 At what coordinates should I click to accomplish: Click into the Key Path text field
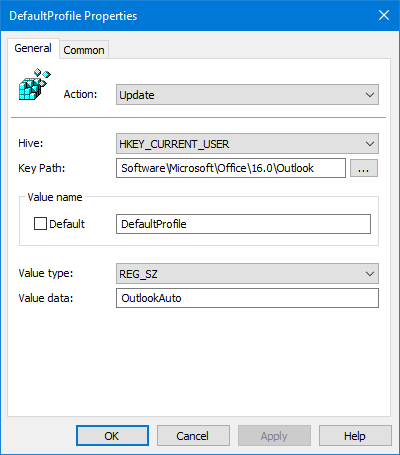pyautogui.click(x=231, y=168)
